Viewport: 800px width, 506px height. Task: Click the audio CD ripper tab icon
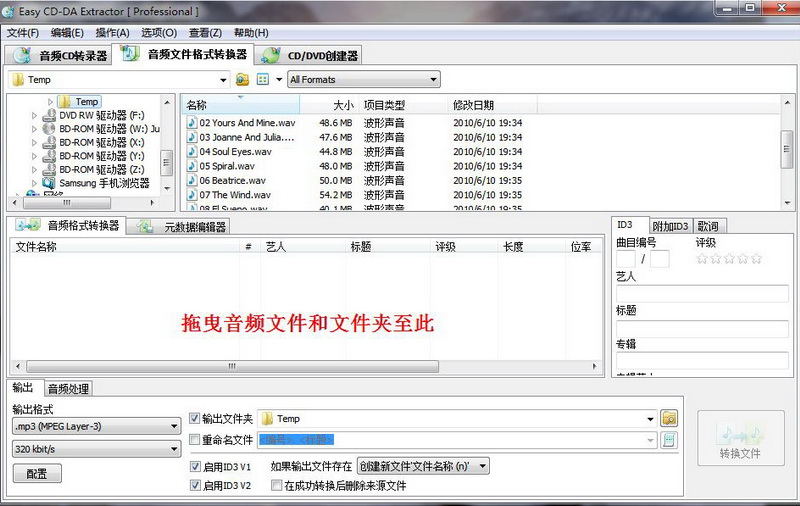coord(22,55)
